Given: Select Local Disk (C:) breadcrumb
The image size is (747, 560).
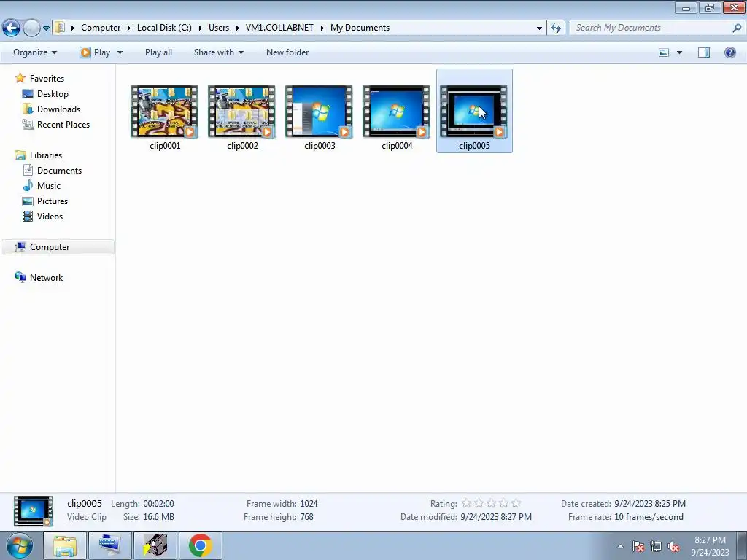Looking at the screenshot, I should click(164, 28).
